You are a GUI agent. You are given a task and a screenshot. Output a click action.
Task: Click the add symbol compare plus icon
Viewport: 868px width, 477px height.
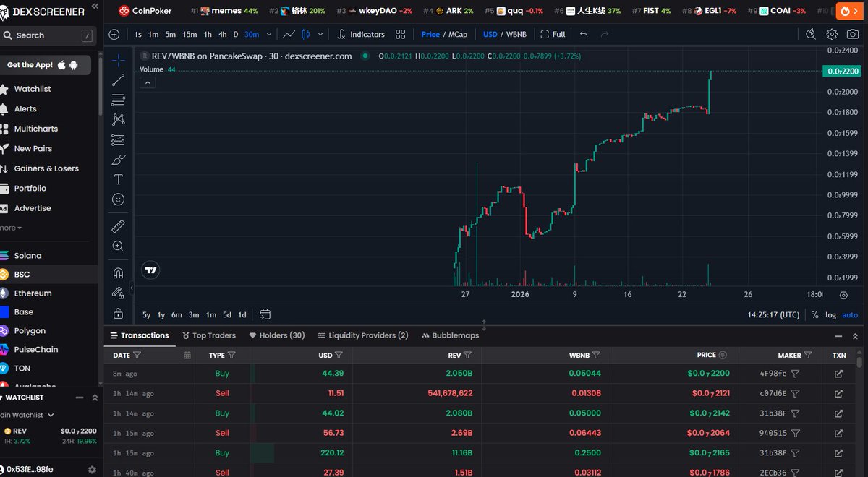[114, 34]
